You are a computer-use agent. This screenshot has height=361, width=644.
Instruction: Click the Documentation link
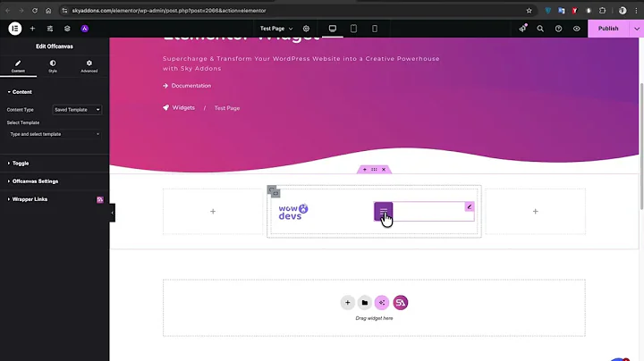[x=191, y=86]
